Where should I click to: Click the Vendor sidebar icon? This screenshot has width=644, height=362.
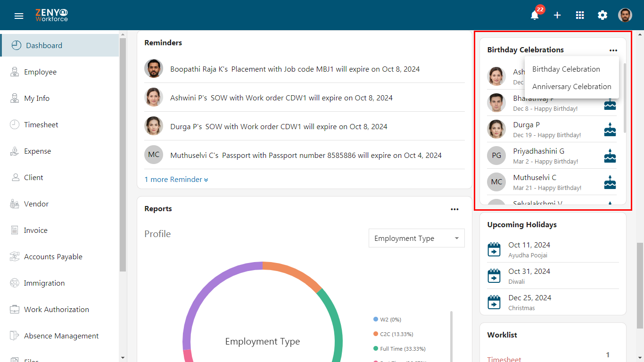coord(15,204)
